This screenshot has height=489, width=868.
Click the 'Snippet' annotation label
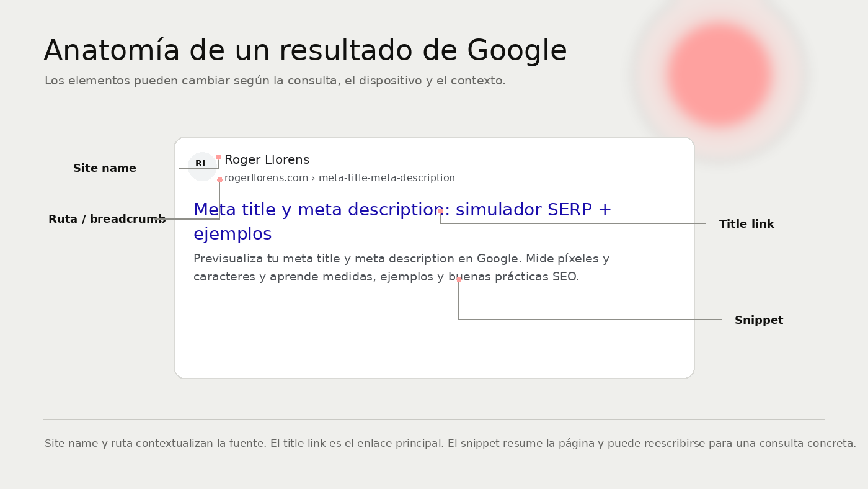point(759,320)
